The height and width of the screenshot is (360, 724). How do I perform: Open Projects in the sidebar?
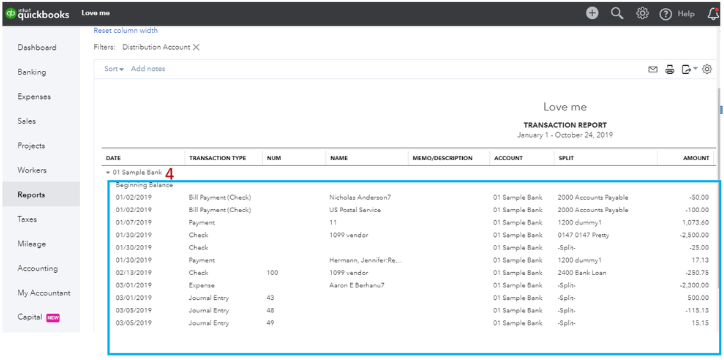[x=31, y=145]
